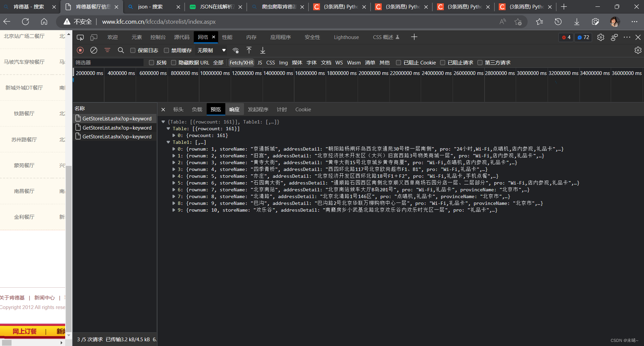Enable disable cache checkbox (禁用缓存)
Image resolution: width=644 pixels, height=346 pixels.
[x=166, y=50]
